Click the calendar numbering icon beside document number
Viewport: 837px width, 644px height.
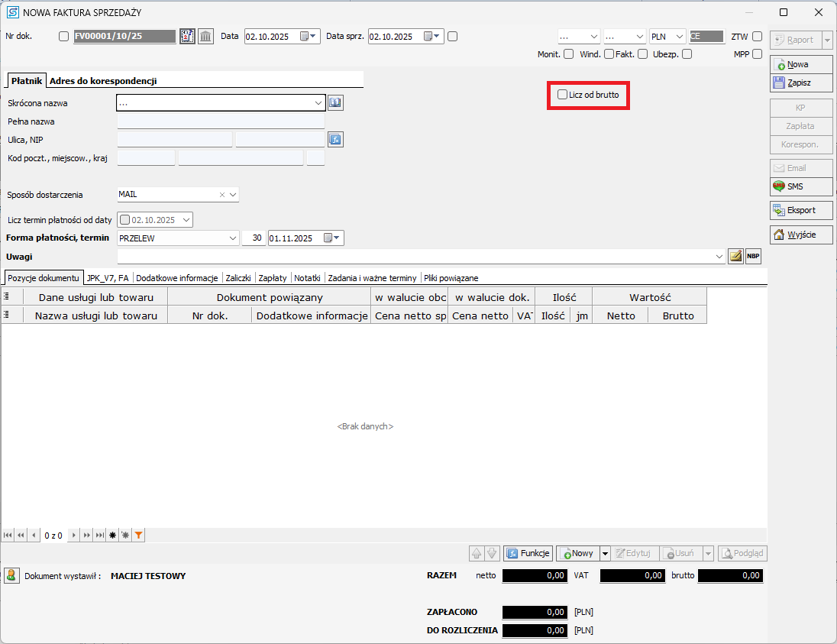point(187,37)
